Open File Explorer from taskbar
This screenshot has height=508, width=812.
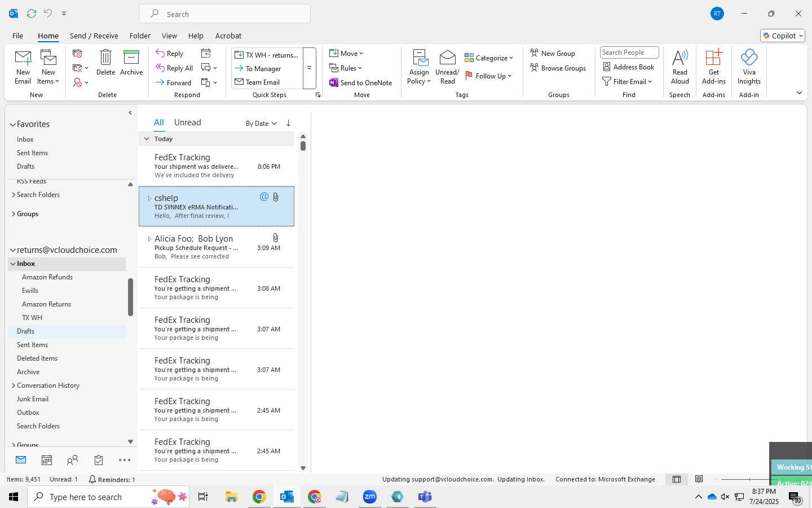point(231,497)
